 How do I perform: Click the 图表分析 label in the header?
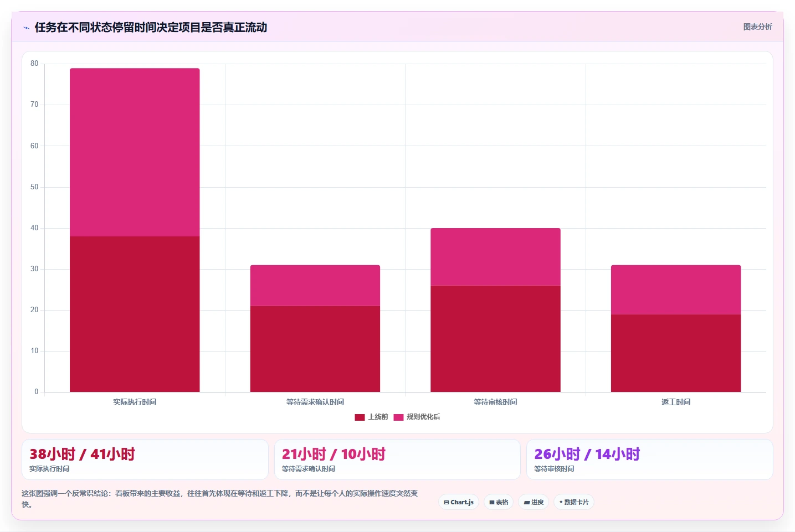click(757, 27)
